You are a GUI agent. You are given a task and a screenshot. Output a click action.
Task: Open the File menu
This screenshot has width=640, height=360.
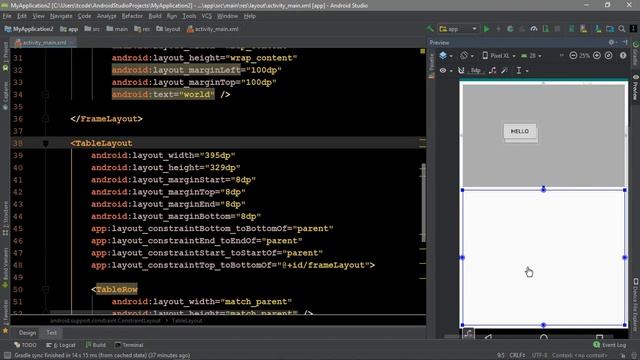[x=7, y=16]
